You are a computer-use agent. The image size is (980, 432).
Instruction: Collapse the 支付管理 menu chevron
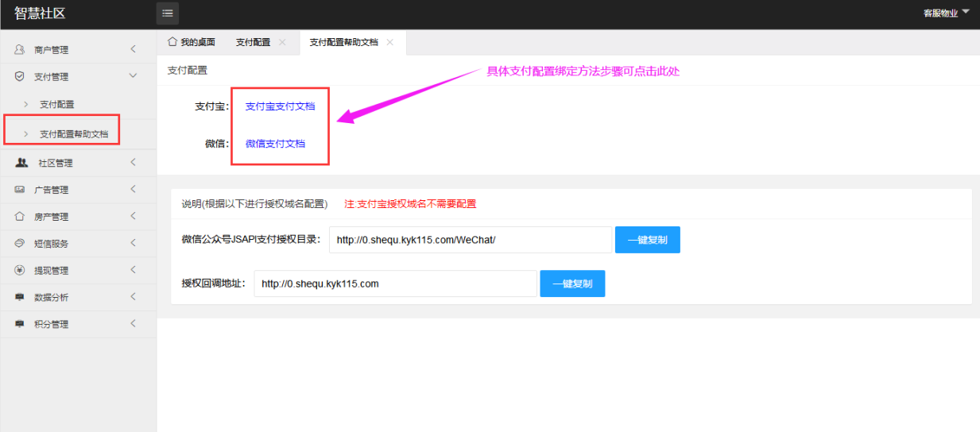point(133,76)
